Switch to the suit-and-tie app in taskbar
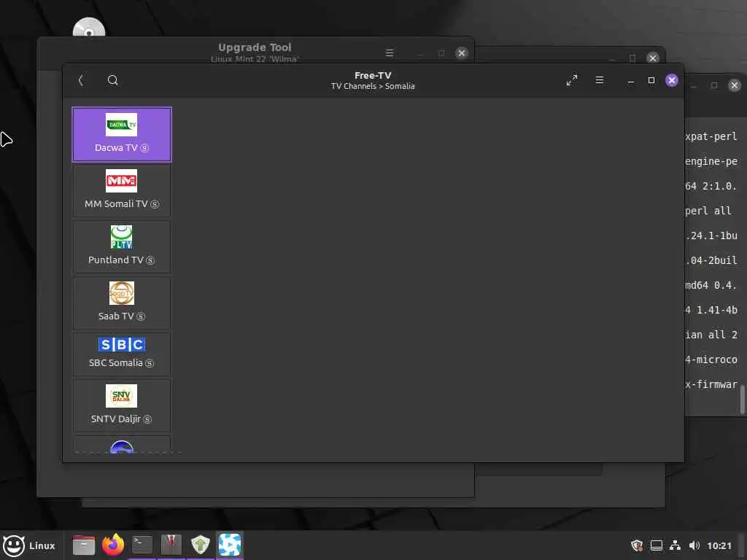 tap(171, 545)
